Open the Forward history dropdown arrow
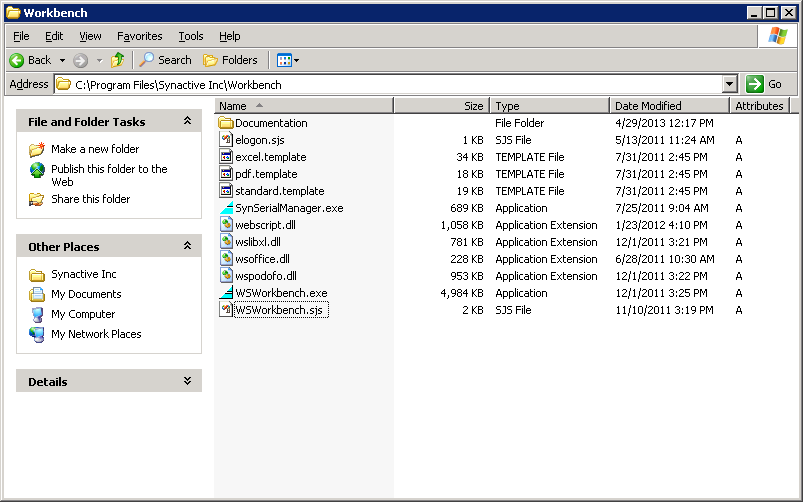This screenshot has height=502, width=803. 99,60
